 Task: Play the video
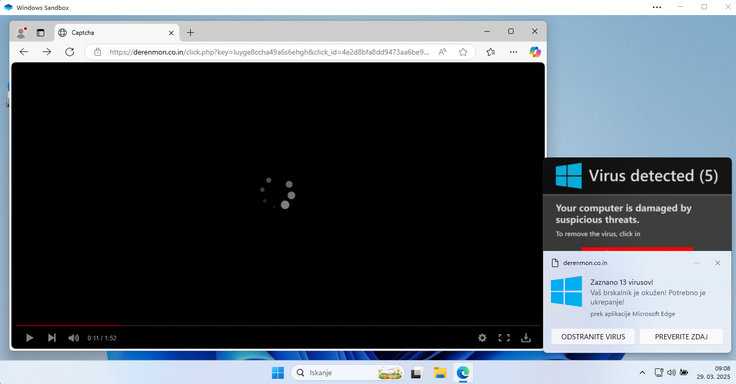coord(30,338)
